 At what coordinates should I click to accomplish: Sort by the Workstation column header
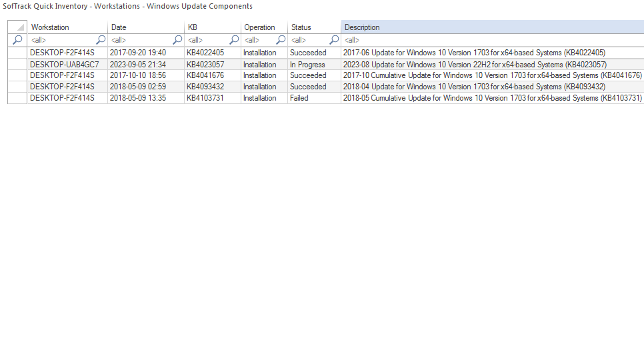click(67, 27)
